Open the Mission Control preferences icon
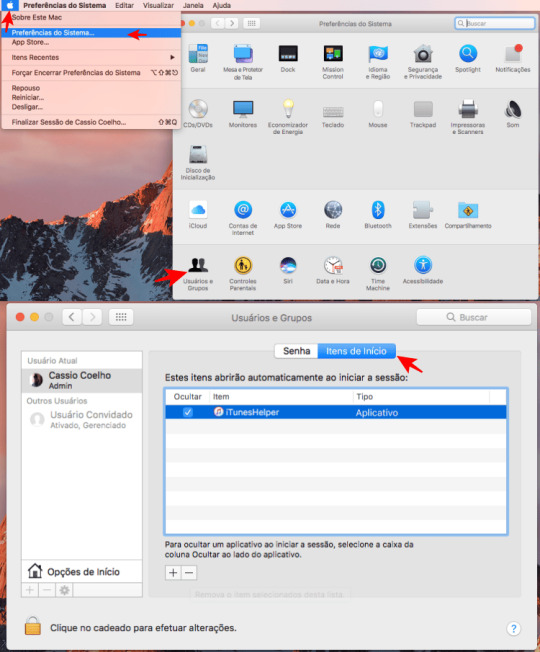The image size is (540, 652). [x=333, y=61]
